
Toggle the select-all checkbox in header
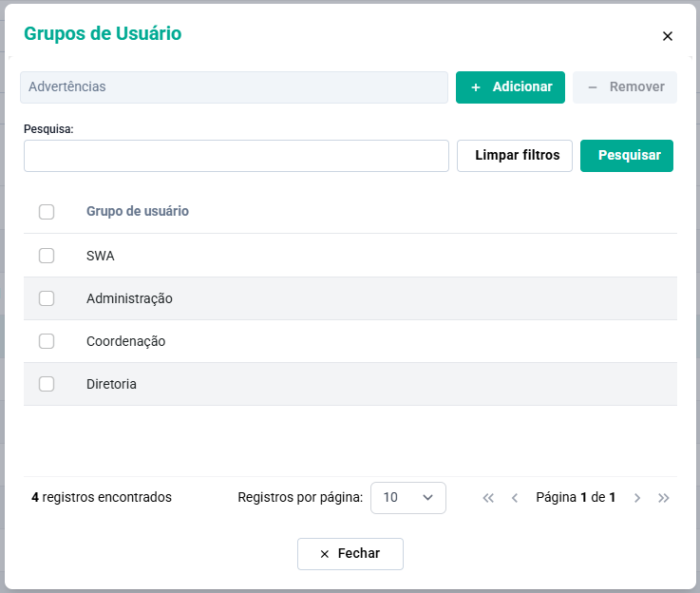(47, 211)
